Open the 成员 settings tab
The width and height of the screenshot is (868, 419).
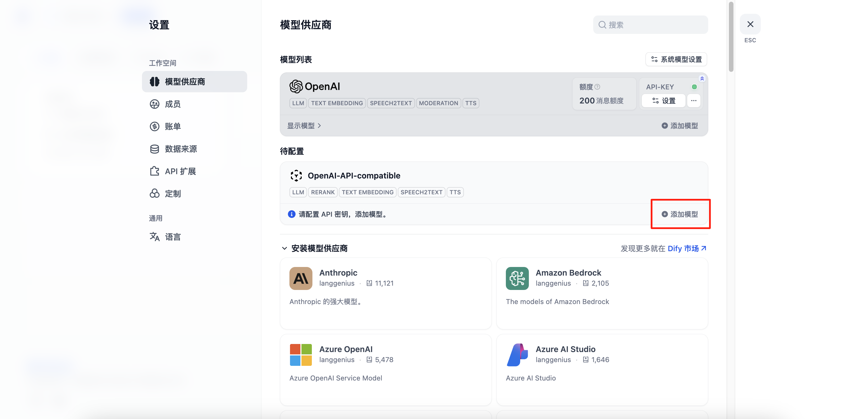click(x=172, y=104)
